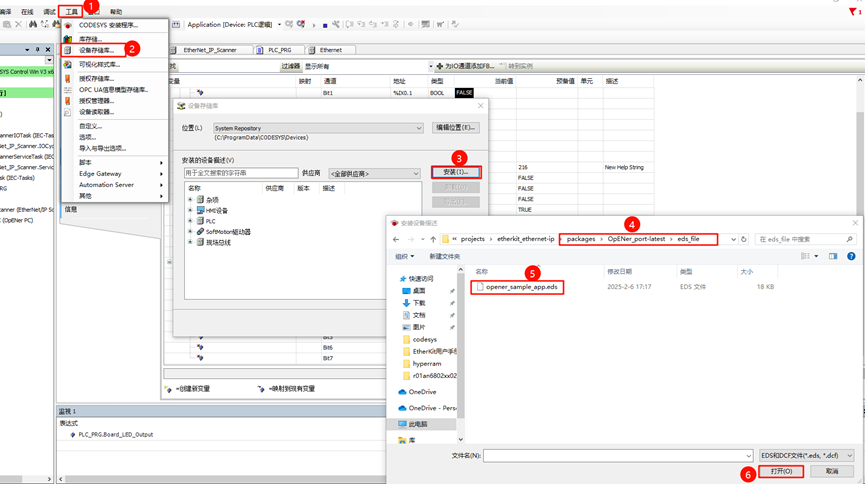Screen dimensions: 865x484
Task: Open view options dropdown in file dialog
Action: point(816,256)
